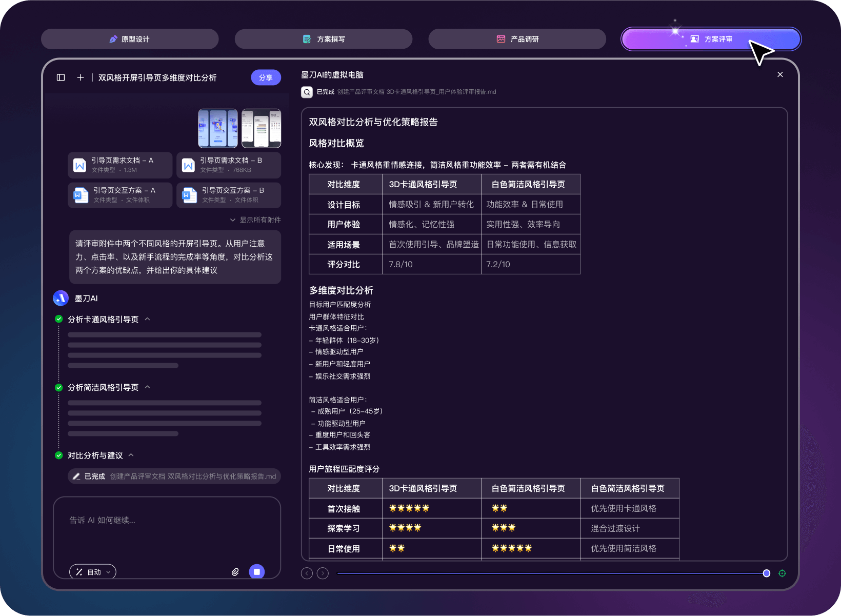Collapse the 对比分析与建议 step
This screenshot has width=841, height=616.
pyautogui.click(x=131, y=455)
